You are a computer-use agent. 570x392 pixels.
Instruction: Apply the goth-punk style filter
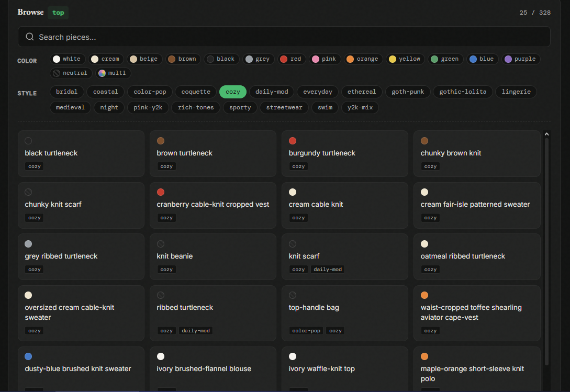tap(408, 92)
